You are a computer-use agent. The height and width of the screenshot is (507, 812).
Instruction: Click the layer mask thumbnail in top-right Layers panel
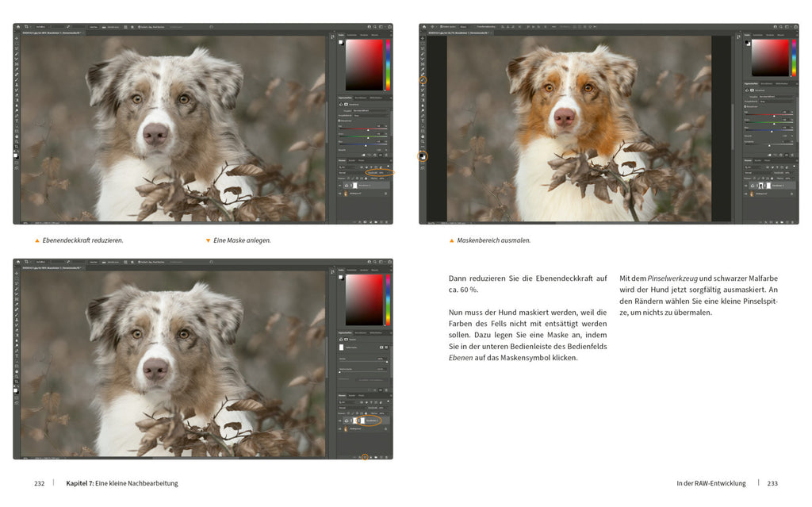(768, 186)
